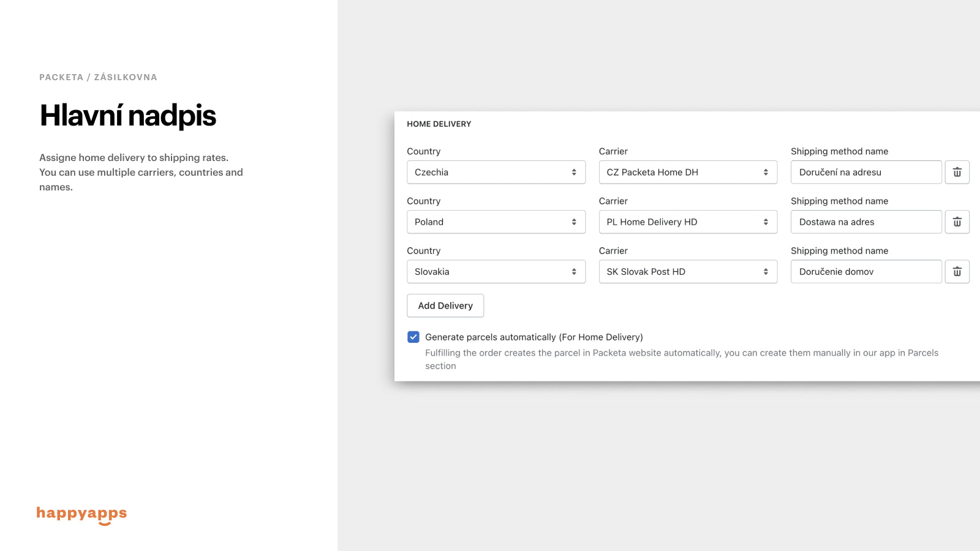Click the happyapps logo

point(81,515)
